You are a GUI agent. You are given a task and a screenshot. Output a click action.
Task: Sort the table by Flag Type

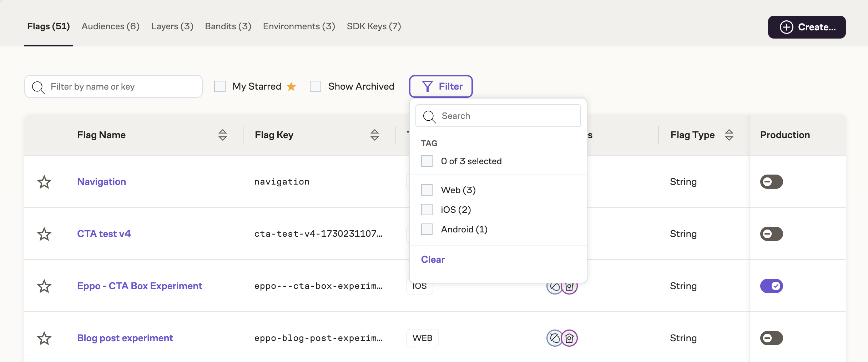click(x=729, y=135)
